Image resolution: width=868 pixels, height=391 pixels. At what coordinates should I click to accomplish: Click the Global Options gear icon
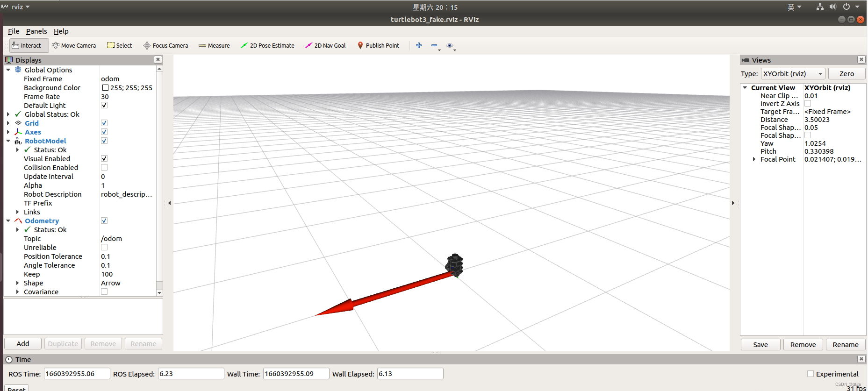tap(18, 70)
